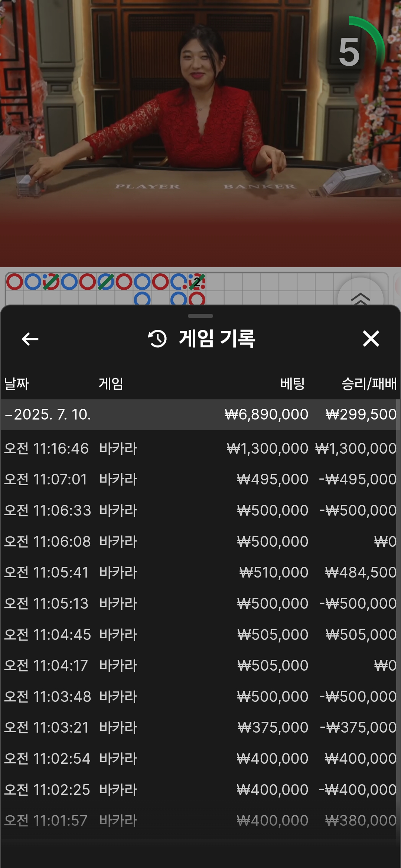Open the 11:02:54 baccarat record
The height and width of the screenshot is (868, 401).
click(x=200, y=759)
